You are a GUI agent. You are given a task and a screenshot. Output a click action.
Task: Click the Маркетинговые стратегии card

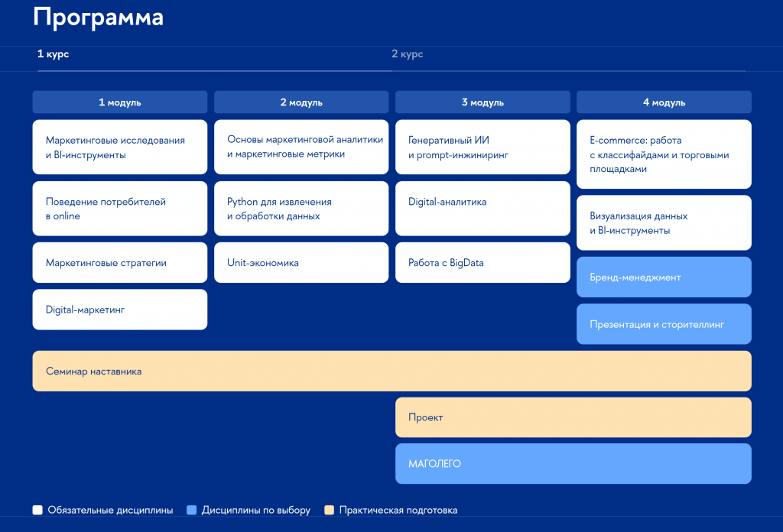click(x=120, y=262)
